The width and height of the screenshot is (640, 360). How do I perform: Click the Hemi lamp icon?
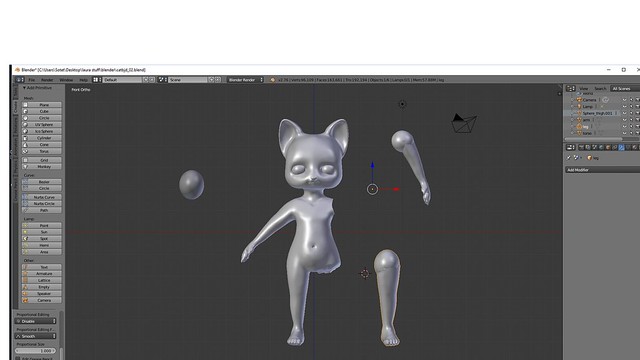25,245
